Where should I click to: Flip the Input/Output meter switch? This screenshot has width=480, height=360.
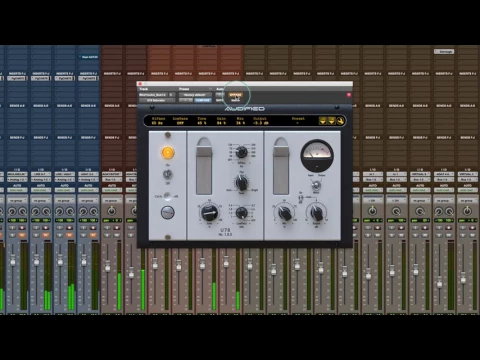[316, 185]
